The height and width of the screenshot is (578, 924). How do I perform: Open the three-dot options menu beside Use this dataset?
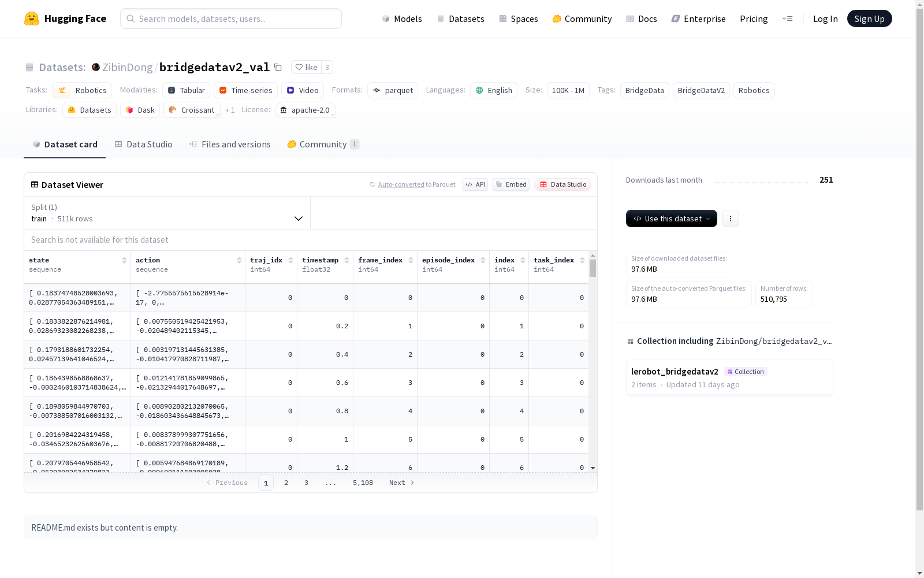[731, 218]
